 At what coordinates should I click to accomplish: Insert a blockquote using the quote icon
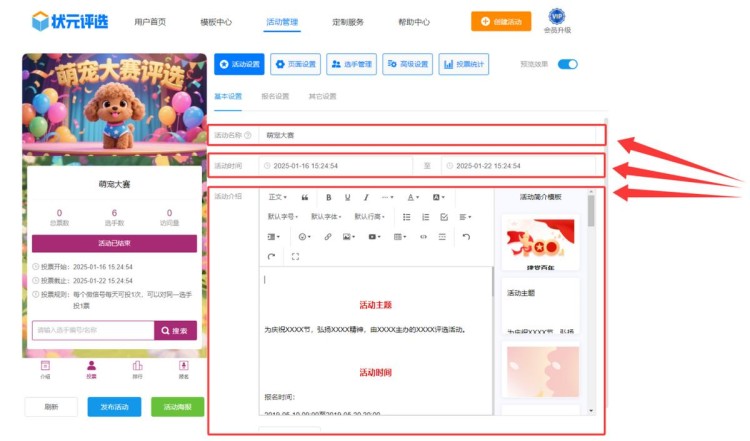click(x=305, y=197)
